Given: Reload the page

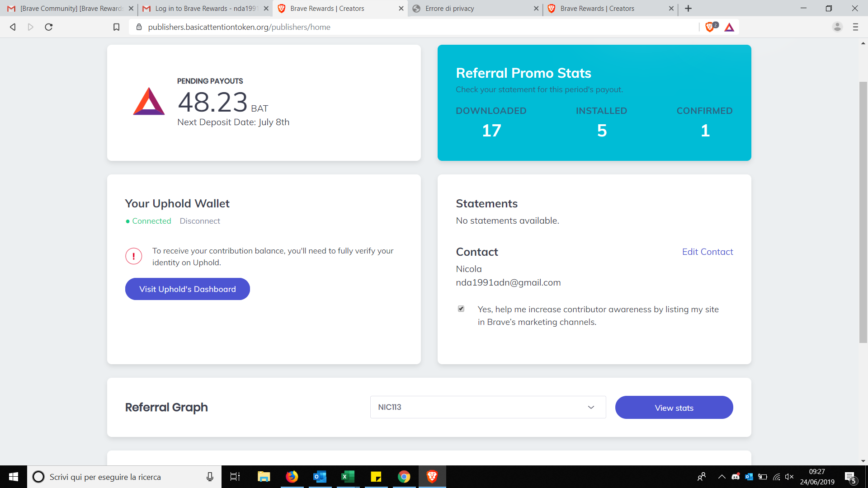Looking at the screenshot, I should (x=49, y=27).
